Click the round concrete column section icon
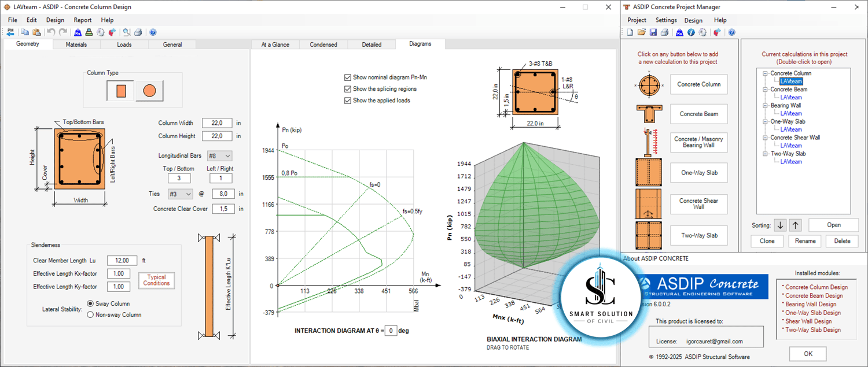 coord(650,85)
